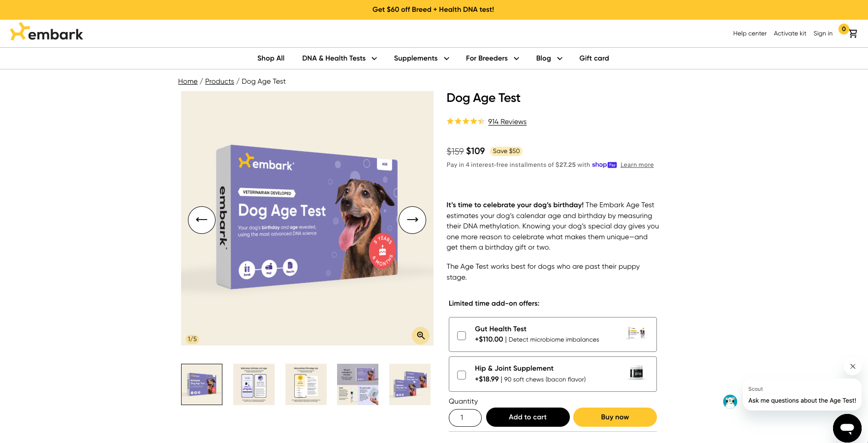The image size is (868, 443).
Task: Show the previous product image arrow
Action: pos(202,220)
